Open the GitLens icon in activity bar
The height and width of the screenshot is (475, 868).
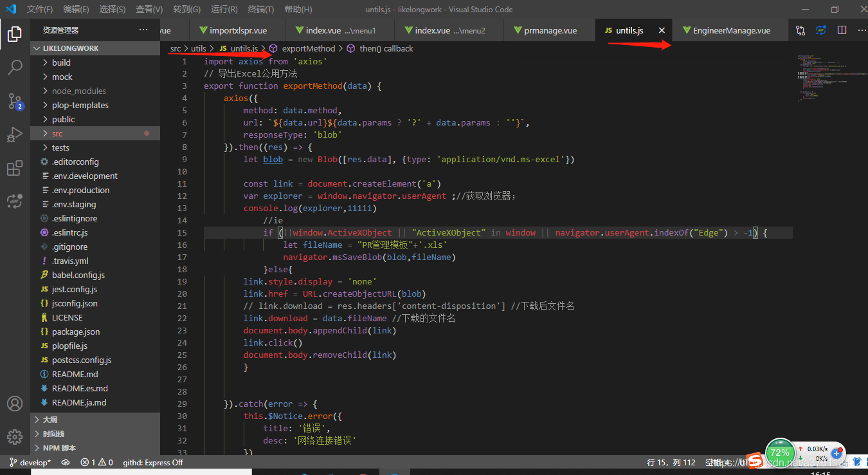(x=15, y=201)
